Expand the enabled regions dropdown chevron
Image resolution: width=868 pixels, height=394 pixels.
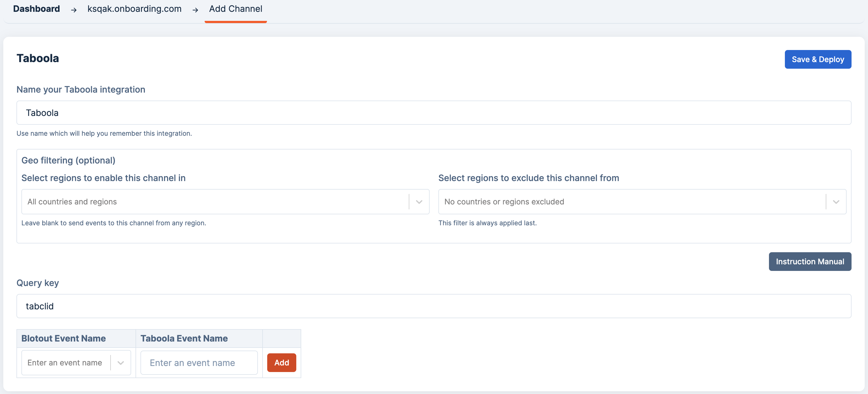click(419, 202)
